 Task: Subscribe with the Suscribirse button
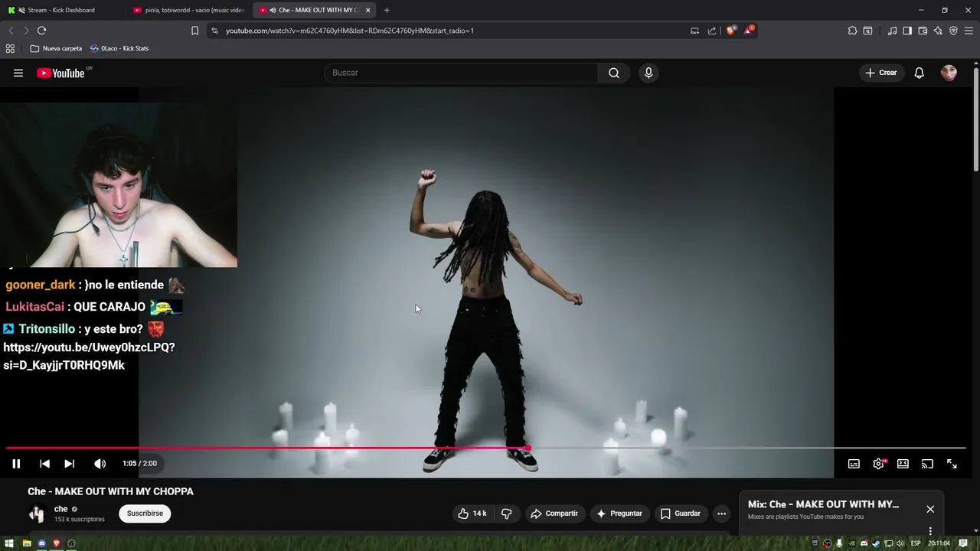click(145, 514)
